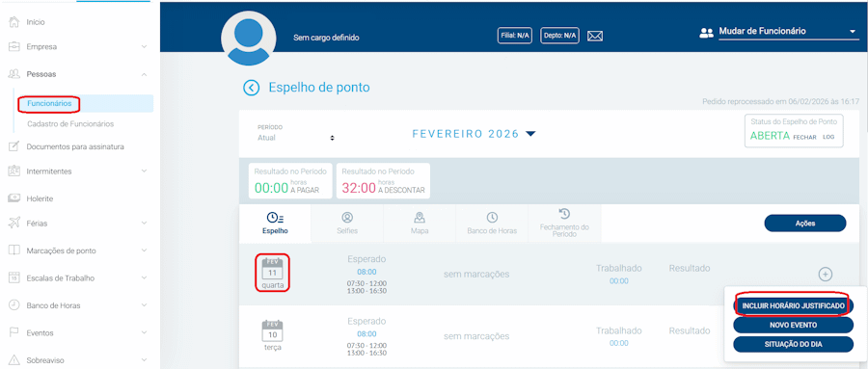The width and height of the screenshot is (868, 369).
Task: Click the 'Sem cargo definido' text
Action: tap(327, 39)
